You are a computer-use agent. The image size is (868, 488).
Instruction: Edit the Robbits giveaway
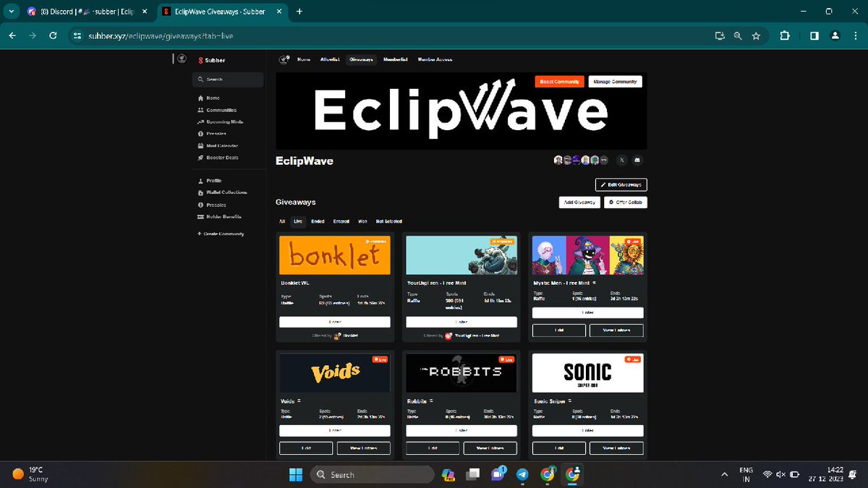point(433,448)
